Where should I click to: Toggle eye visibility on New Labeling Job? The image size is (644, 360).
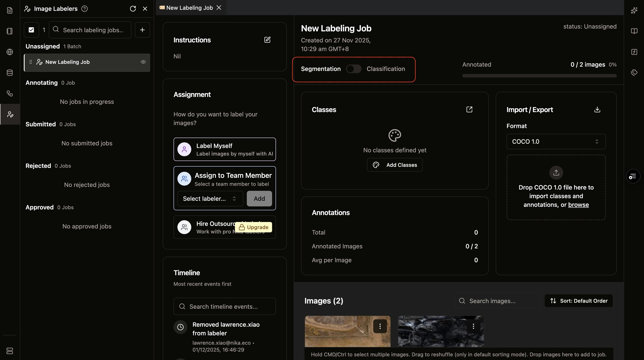[143, 62]
